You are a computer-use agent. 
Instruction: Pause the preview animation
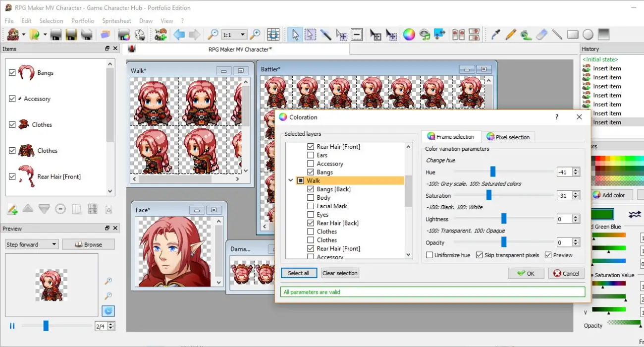tap(12, 326)
